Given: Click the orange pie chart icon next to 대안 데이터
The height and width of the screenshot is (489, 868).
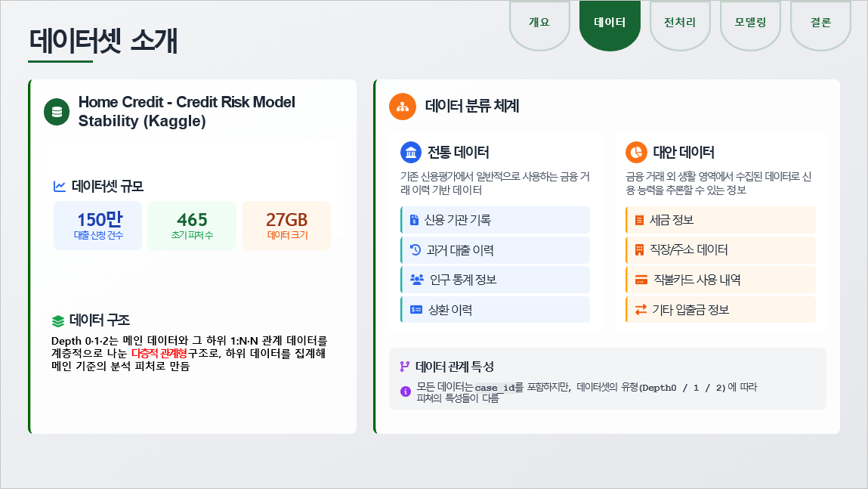Looking at the screenshot, I should pyautogui.click(x=636, y=152).
